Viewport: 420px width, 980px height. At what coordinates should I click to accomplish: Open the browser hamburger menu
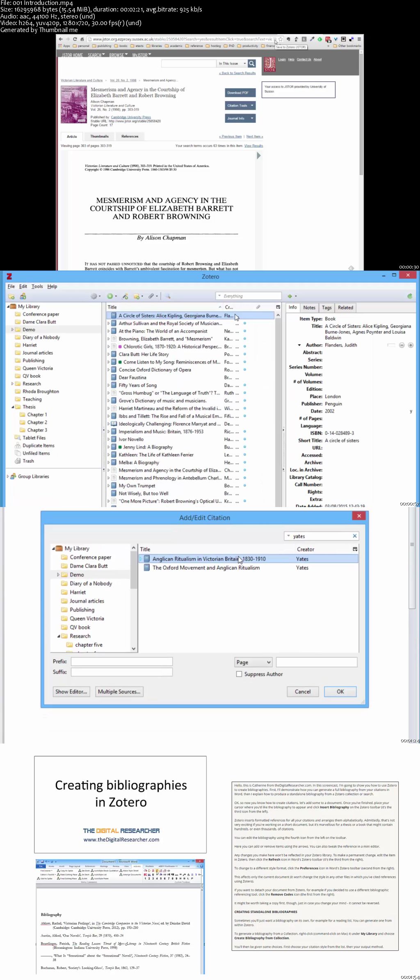pos(359,39)
